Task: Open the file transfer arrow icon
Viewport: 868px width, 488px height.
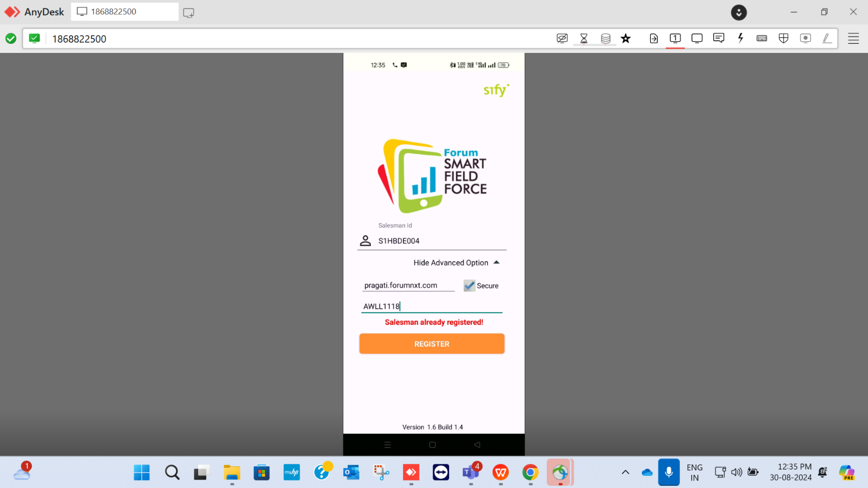Action: pos(654,39)
